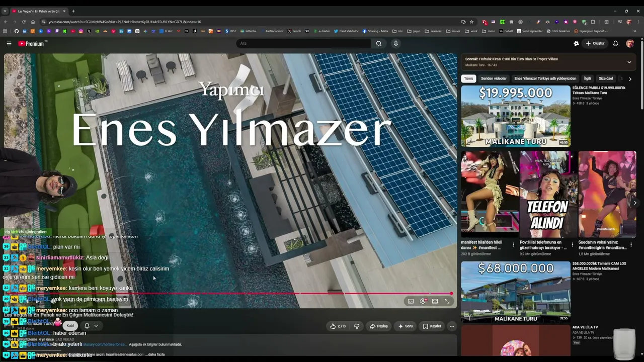The image size is (644, 362).
Task: Close the Las Vegas video tab
Action: 64,11
